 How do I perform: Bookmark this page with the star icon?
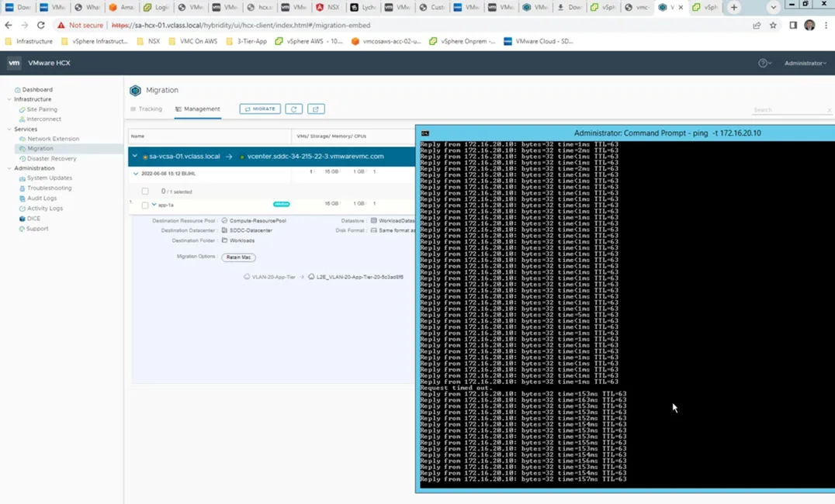coord(773,25)
